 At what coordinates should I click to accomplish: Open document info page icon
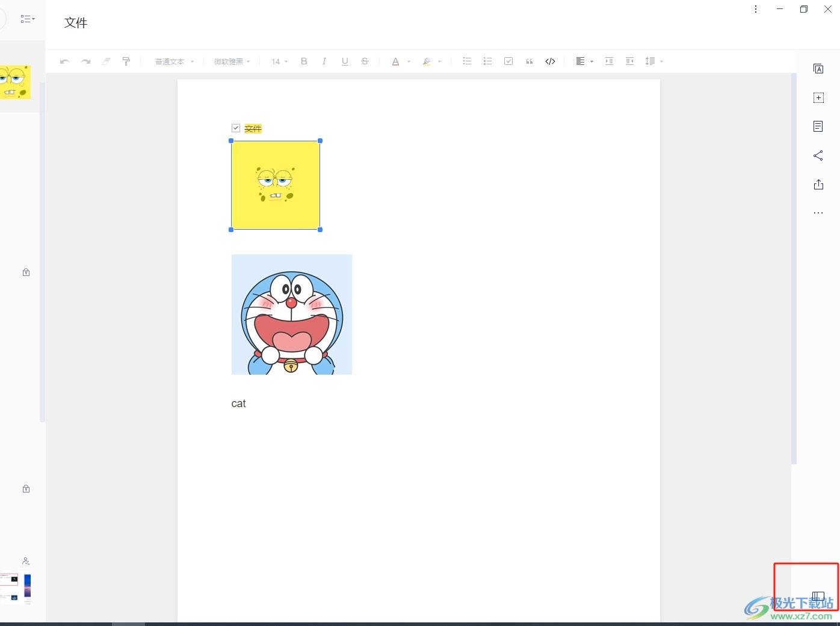coord(818,126)
